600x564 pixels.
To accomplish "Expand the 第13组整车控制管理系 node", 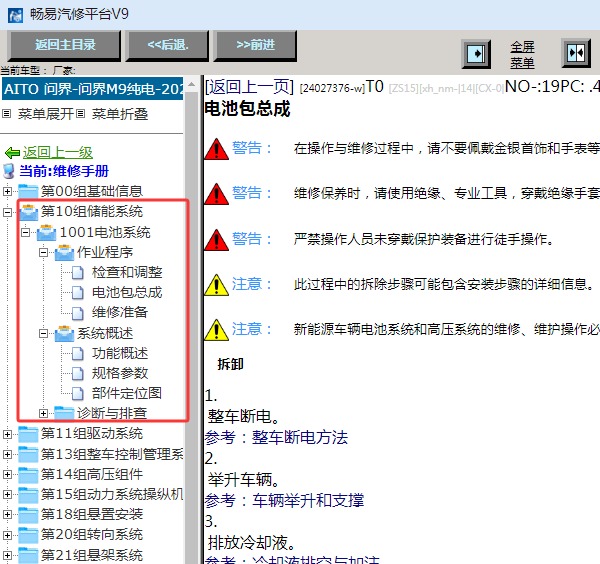I will 7,454.
